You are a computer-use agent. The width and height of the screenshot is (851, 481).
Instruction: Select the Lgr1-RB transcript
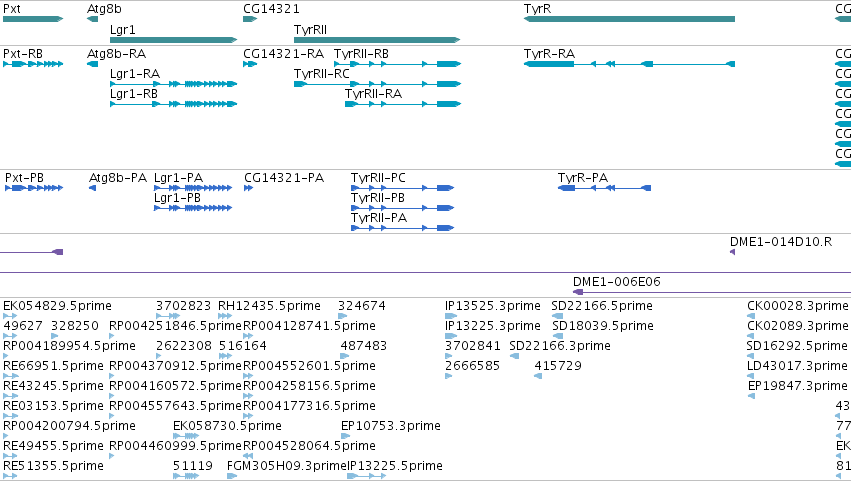pos(174,104)
